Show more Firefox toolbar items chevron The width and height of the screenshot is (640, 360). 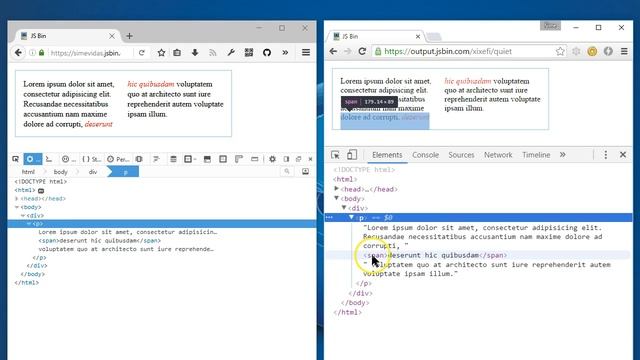pos(285,53)
